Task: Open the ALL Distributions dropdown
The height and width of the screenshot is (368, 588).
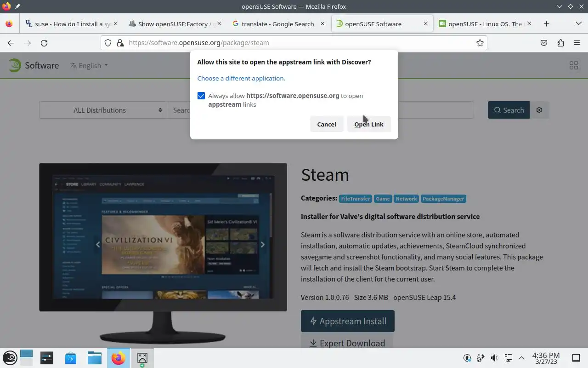Action: click(x=103, y=110)
